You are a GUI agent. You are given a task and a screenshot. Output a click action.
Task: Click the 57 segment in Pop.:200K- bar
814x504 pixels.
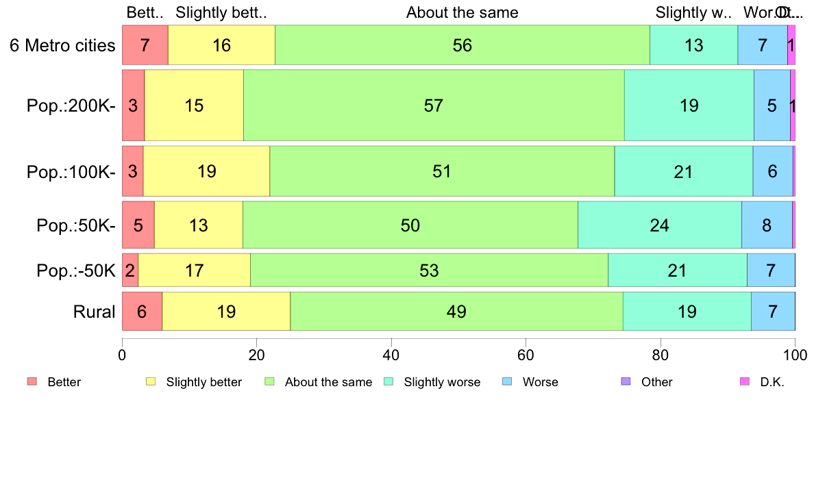pos(434,105)
